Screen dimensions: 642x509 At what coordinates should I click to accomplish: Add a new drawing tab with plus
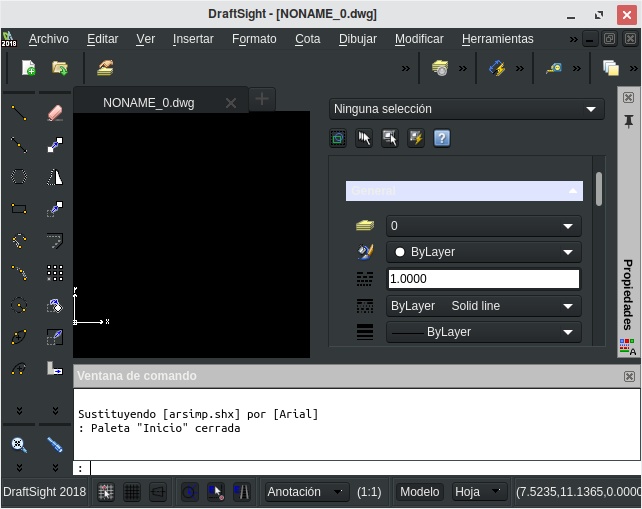[x=262, y=99]
